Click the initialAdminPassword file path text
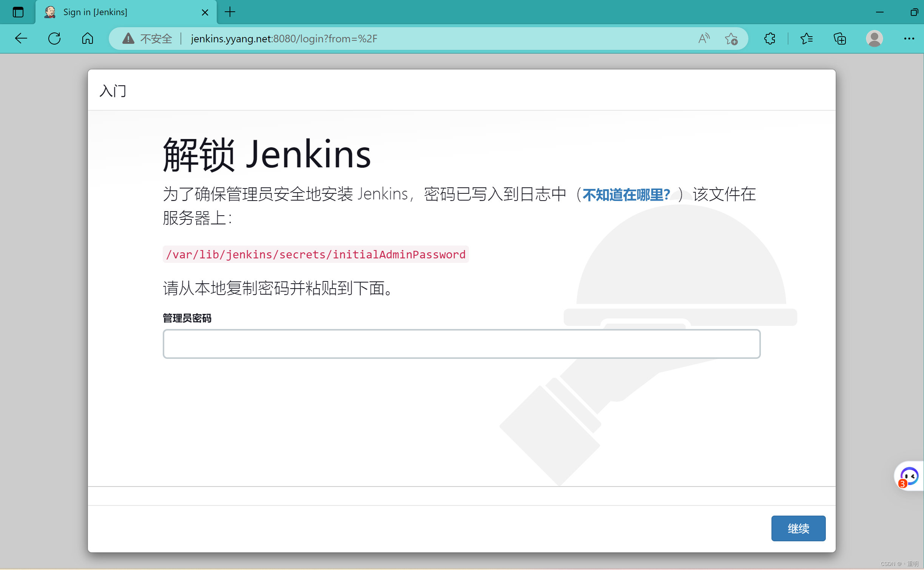 click(x=316, y=254)
